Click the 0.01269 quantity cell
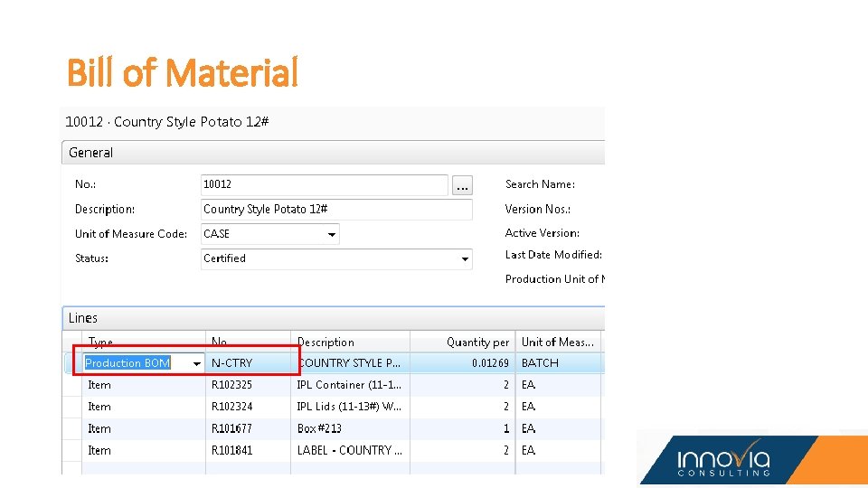This screenshot has height=488, width=868. (x=463, y=363)
